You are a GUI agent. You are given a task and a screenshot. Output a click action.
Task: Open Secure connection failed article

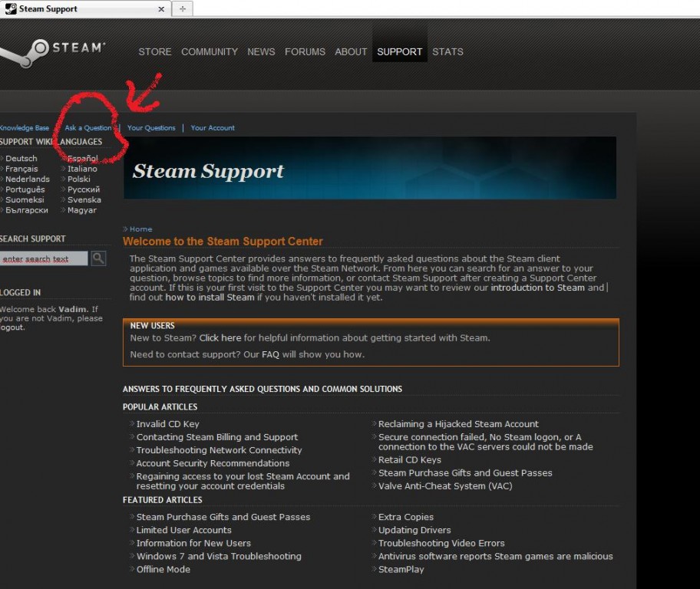(x=486, y=442)
